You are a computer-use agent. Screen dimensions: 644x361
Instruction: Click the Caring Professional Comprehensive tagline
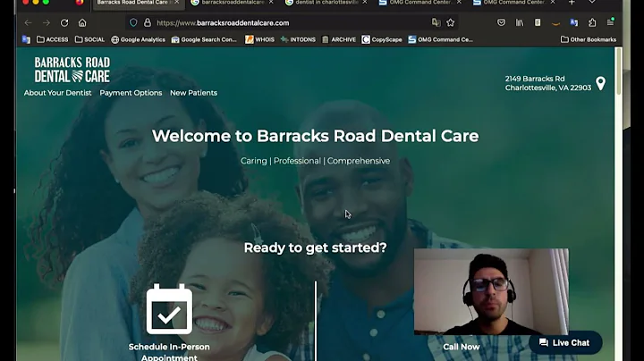tap(315, 161)
